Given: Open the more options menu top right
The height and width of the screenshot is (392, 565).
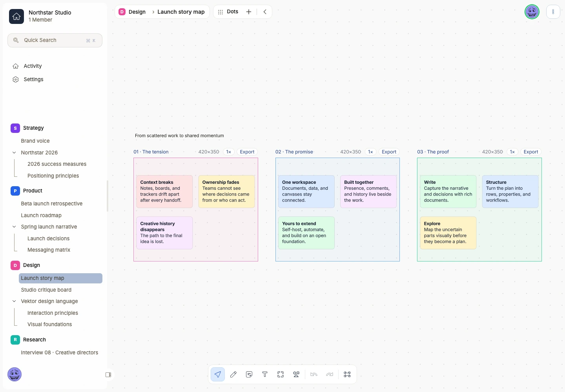Looking at the screenshot, I should click(x=553, y=12).
